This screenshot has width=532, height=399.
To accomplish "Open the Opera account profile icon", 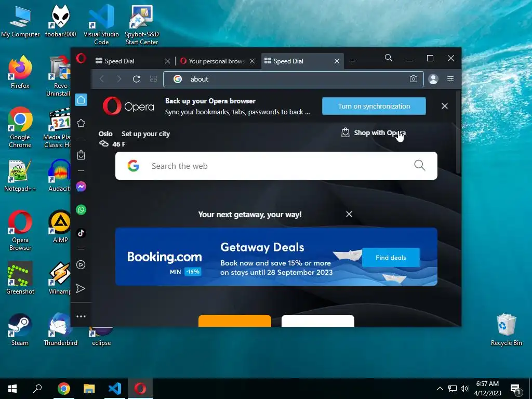I will click(433, 79).
